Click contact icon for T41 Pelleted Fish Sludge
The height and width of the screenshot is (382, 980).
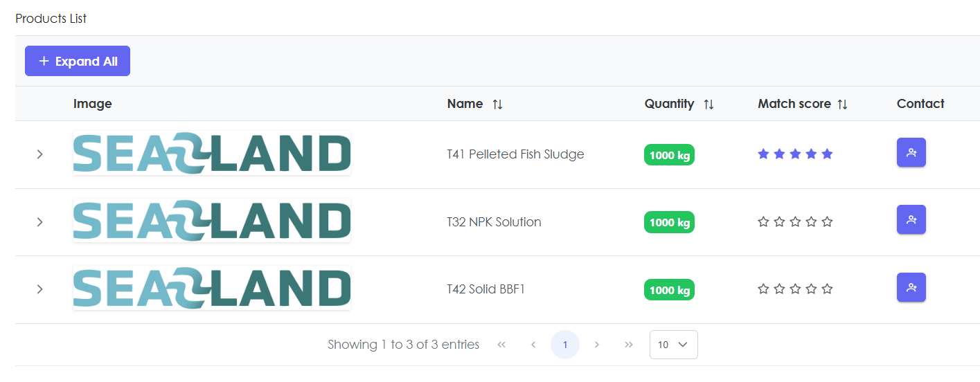[x=911, y=153]
